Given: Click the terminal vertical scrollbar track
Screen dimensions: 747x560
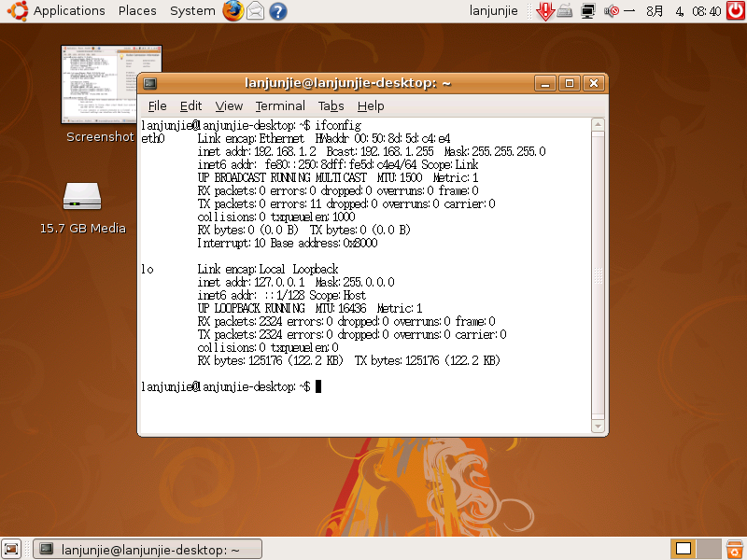Looking at the screenshot, I should click(x=598, y=275).
